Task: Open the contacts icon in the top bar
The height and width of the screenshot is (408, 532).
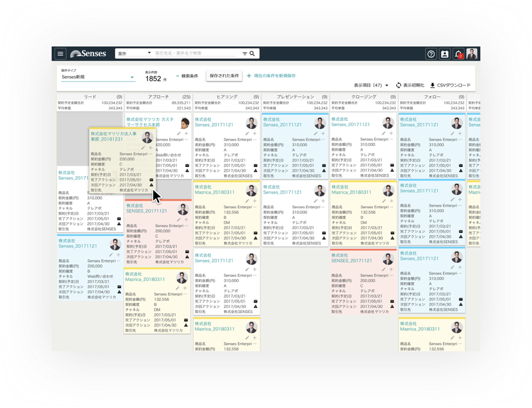Action: point(445,54)
